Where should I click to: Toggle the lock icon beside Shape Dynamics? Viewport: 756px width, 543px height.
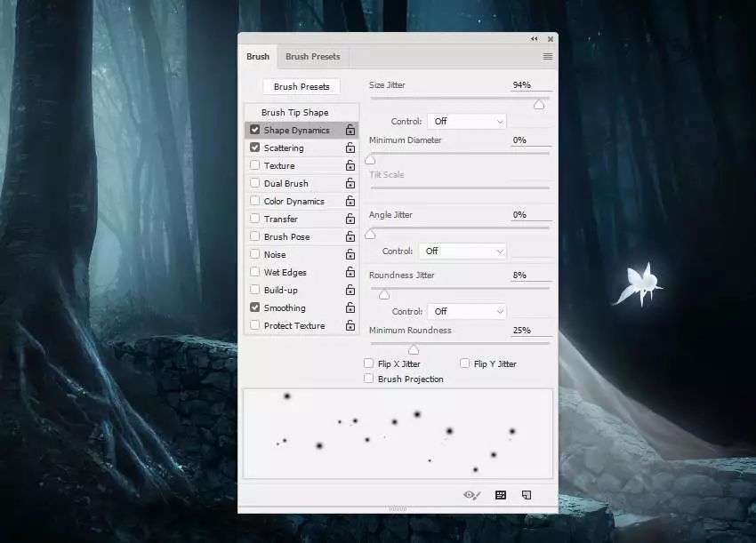(350, 130)
